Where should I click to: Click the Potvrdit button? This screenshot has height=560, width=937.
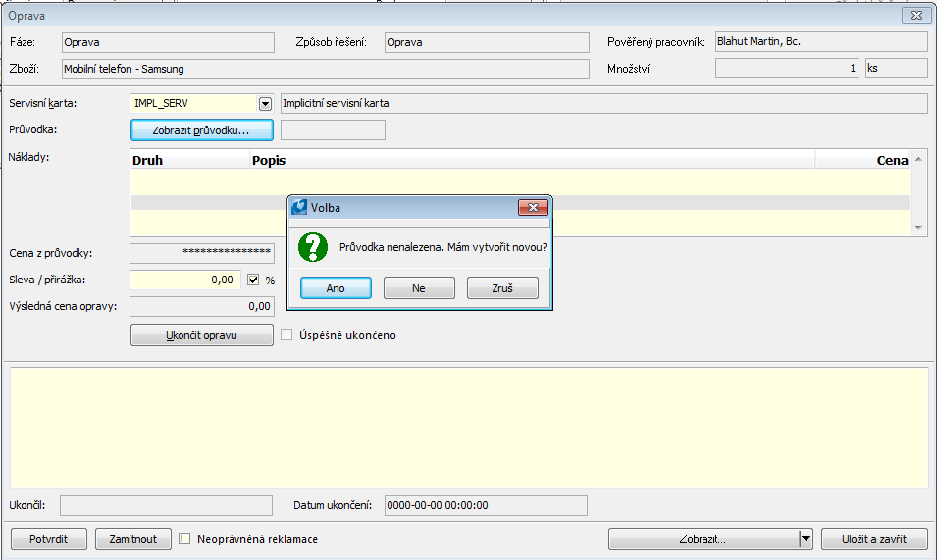(49, 539)
